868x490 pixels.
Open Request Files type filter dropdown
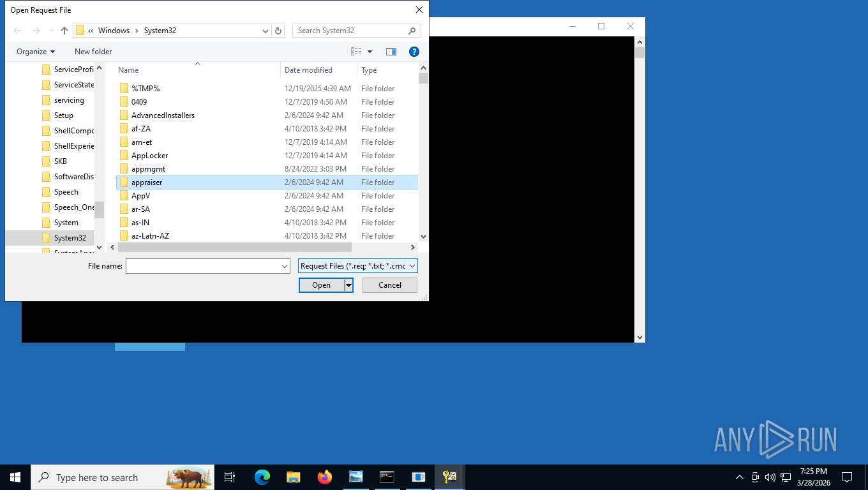point(358,266)
